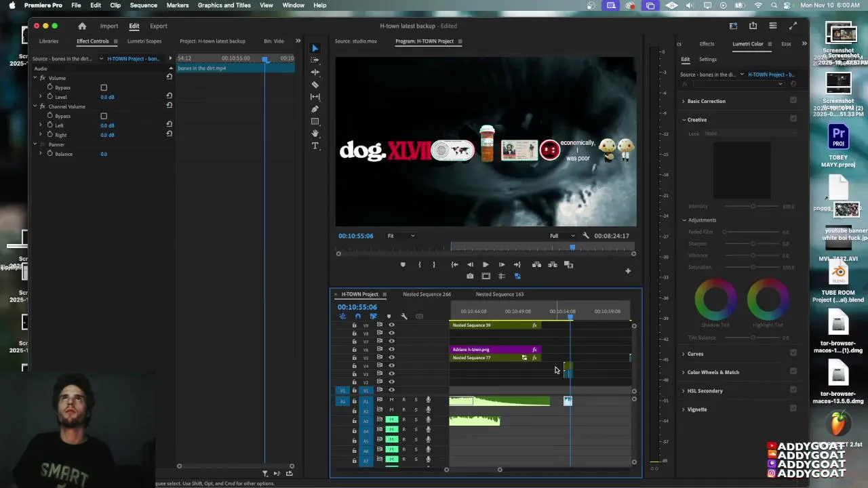The image size is (868, 488).
Task: Select the Pen tool
Action: 315,109
